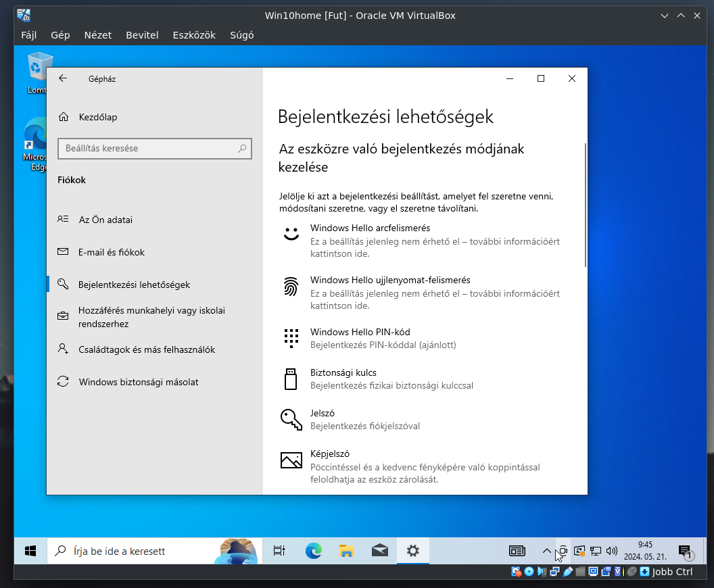714x588 pixels.
Task: Open the VirtualBox window menu icon in the title bar
Action: coord(24,15)
